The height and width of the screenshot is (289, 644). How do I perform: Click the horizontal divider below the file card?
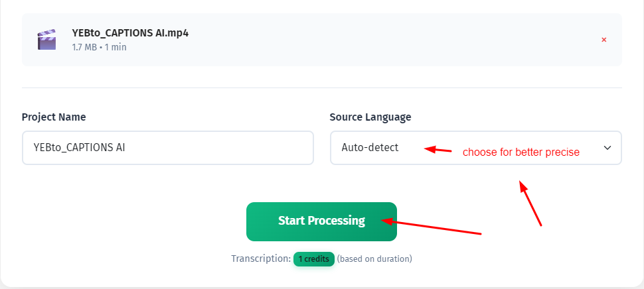click(x=322, y=87)
